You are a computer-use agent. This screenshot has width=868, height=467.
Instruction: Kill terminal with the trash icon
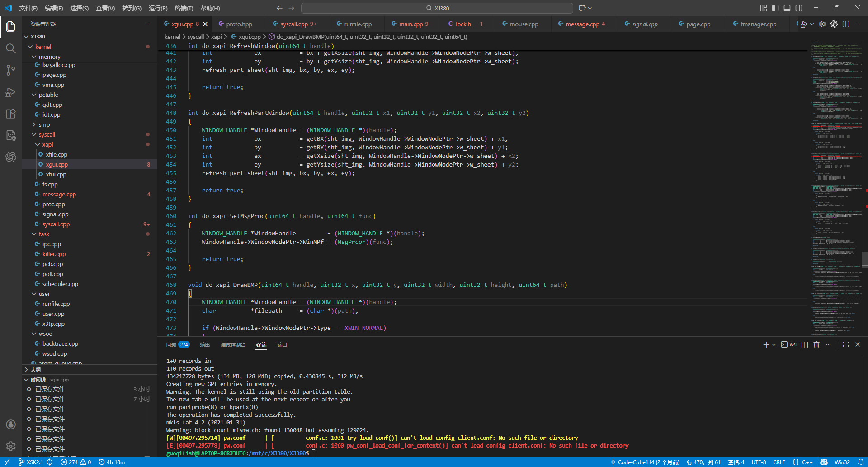(x=816, y=345)
